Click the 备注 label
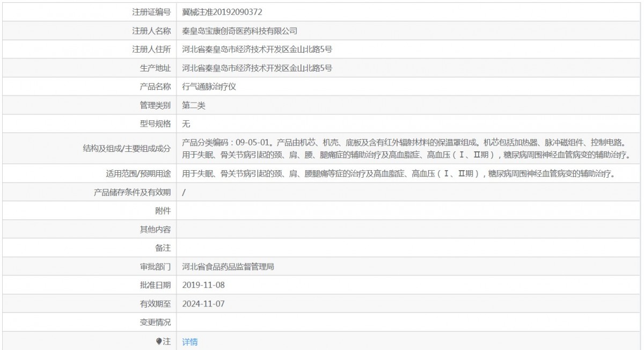This screenshot has height=350, width=644. pyautogui.click(x=163, y=248)
